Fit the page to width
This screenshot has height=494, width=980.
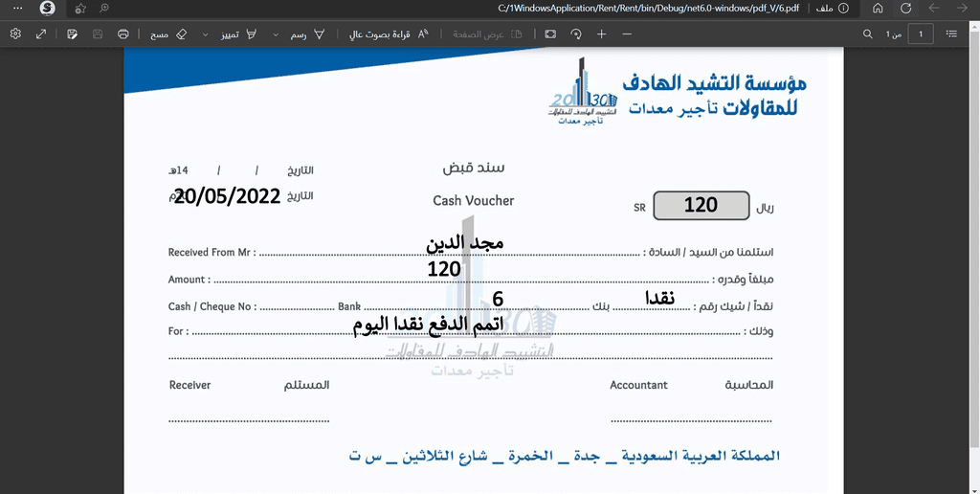(550, 34)
